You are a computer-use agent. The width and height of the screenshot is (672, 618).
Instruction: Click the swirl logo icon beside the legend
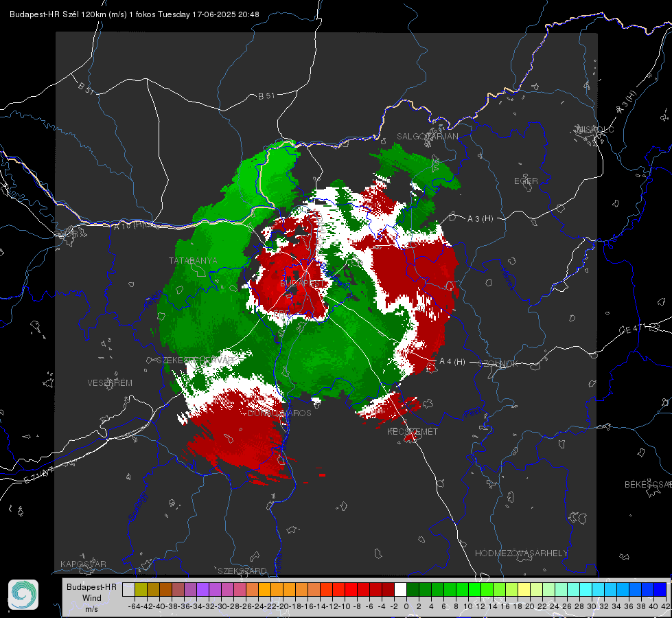23,595
